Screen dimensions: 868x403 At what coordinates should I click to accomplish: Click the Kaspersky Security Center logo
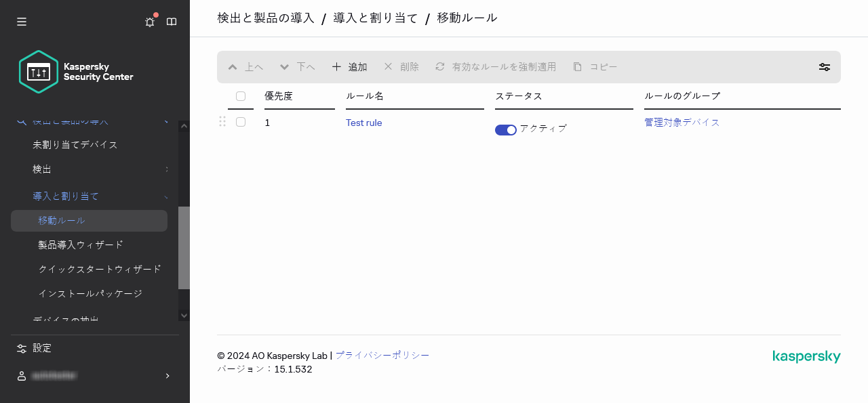[x=75, y=72]
